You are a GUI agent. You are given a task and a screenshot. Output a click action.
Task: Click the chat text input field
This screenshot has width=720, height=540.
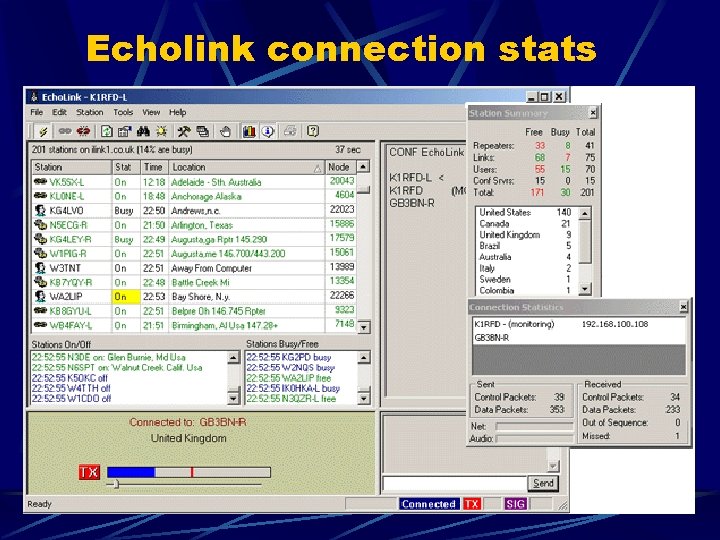(454, 484)
